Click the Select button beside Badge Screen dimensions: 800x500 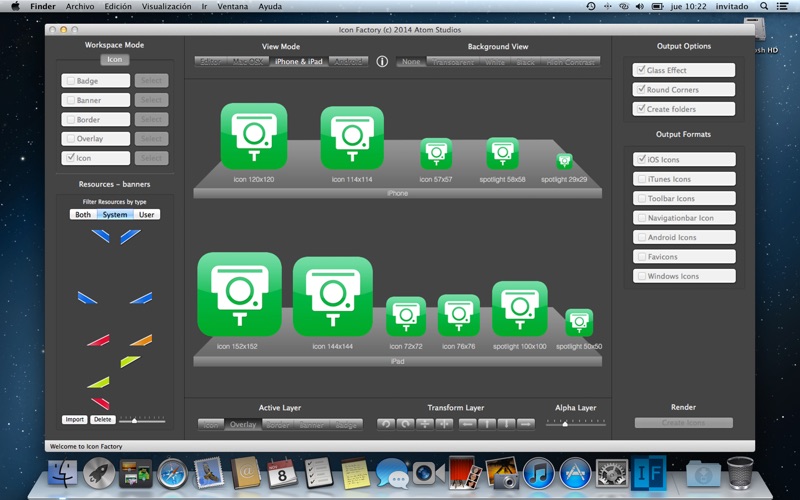point(151,81)
